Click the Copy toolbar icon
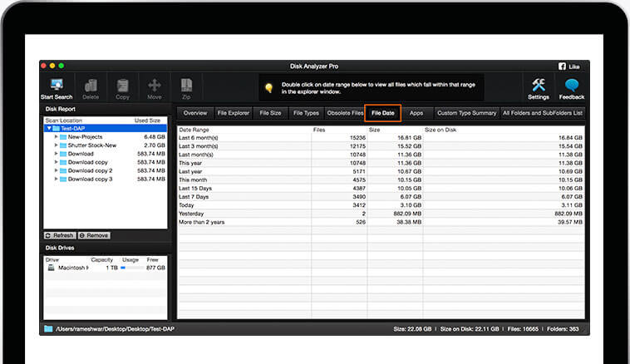 122,86
